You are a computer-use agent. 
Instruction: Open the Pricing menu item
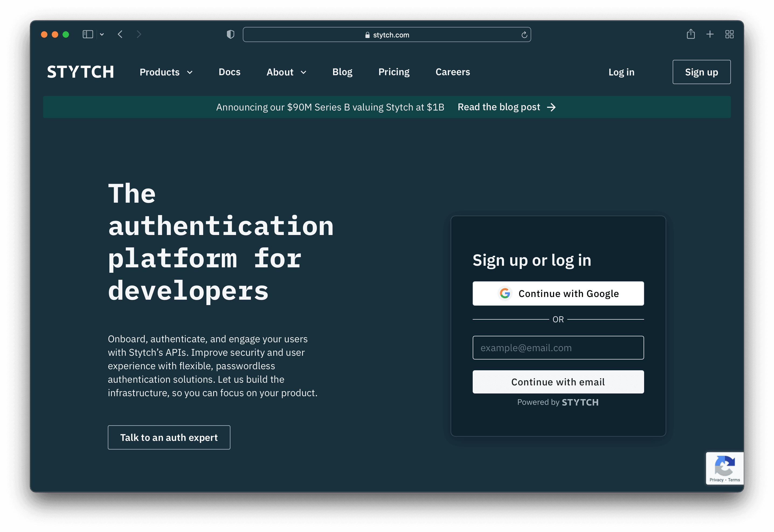pyautogui.click(x=394, y=72)
